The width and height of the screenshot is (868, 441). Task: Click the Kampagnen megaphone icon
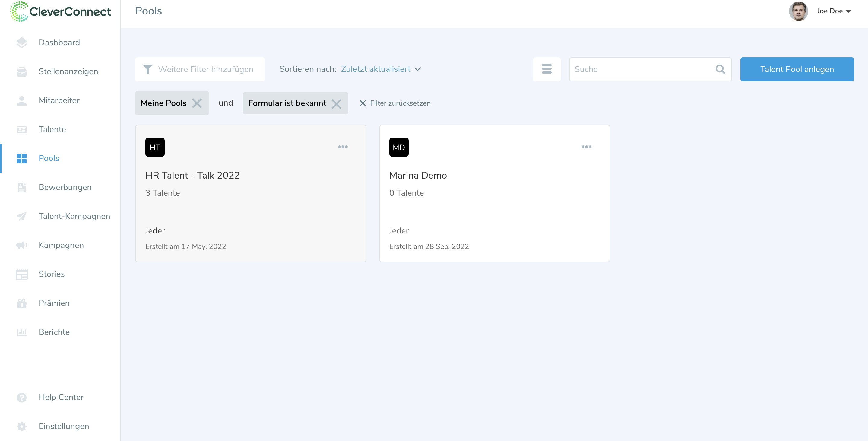click(x=22, y=245)
